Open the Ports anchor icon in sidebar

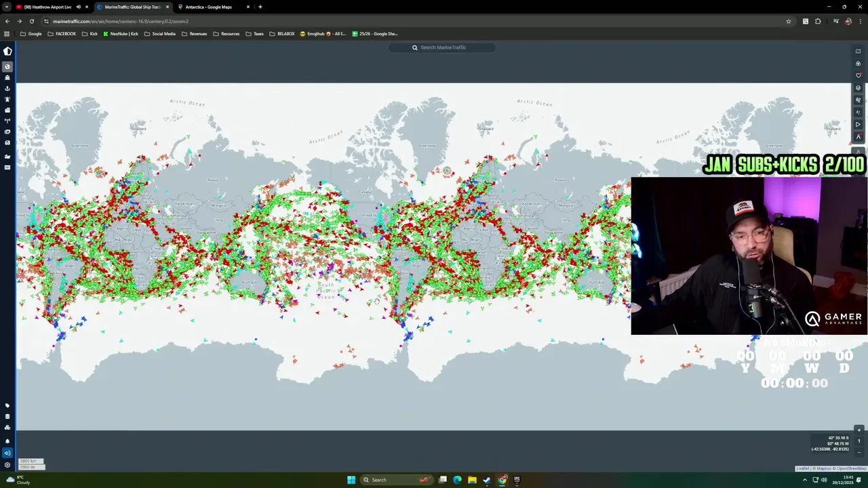click(7, 88)
